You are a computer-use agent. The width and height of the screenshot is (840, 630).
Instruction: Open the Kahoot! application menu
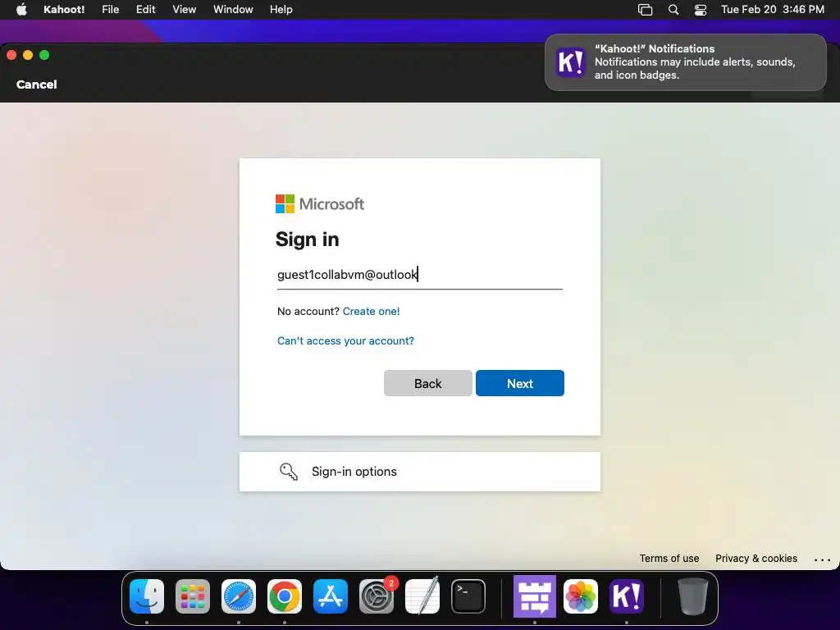(64, 9)
